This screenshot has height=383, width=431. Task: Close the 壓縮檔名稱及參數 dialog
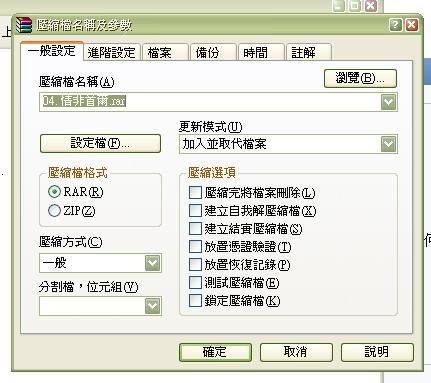(412, 25)
